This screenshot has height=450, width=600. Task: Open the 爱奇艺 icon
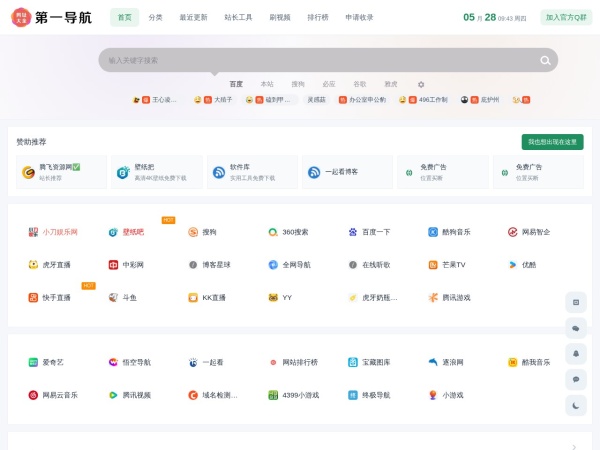click(x=33, y=362)
